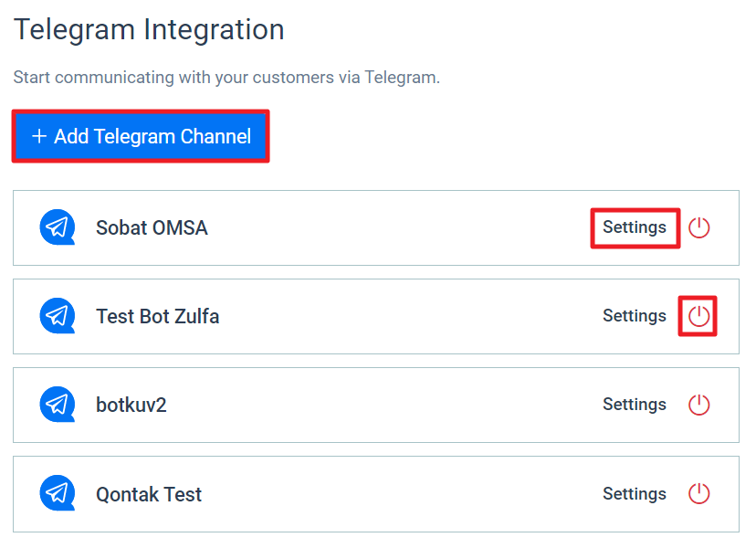Click the Add Telegram Channel button

pyautogui.click(x=141, y=136)
